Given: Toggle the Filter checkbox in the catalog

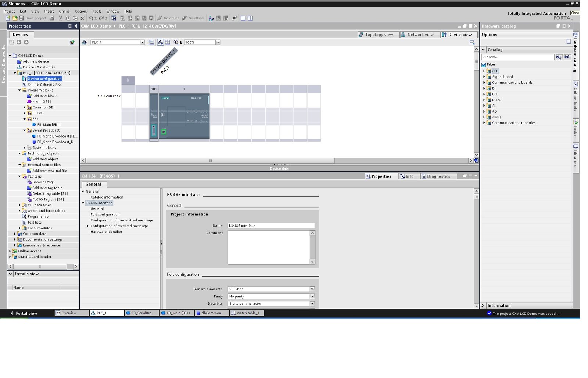Looking at the screenshot, I should (x=484, y=65).
